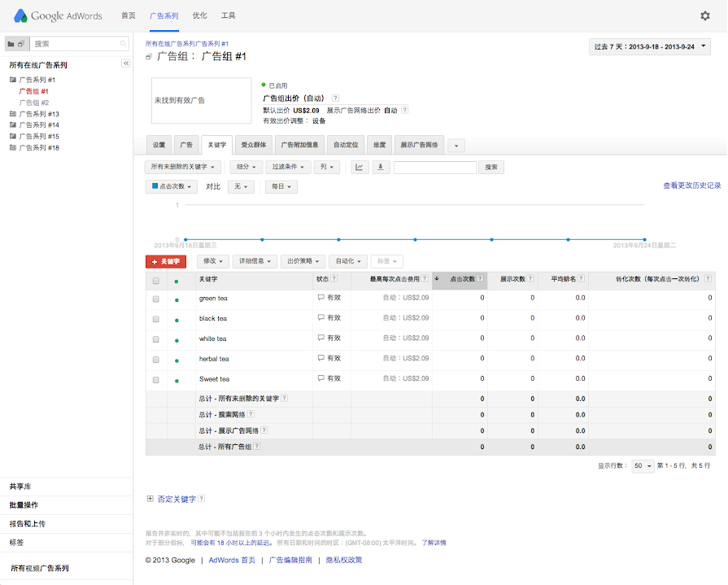Select the herbal tea keyword checkbox
The width and height of the screenshot is (728, 585).
(x=156, y=359)
